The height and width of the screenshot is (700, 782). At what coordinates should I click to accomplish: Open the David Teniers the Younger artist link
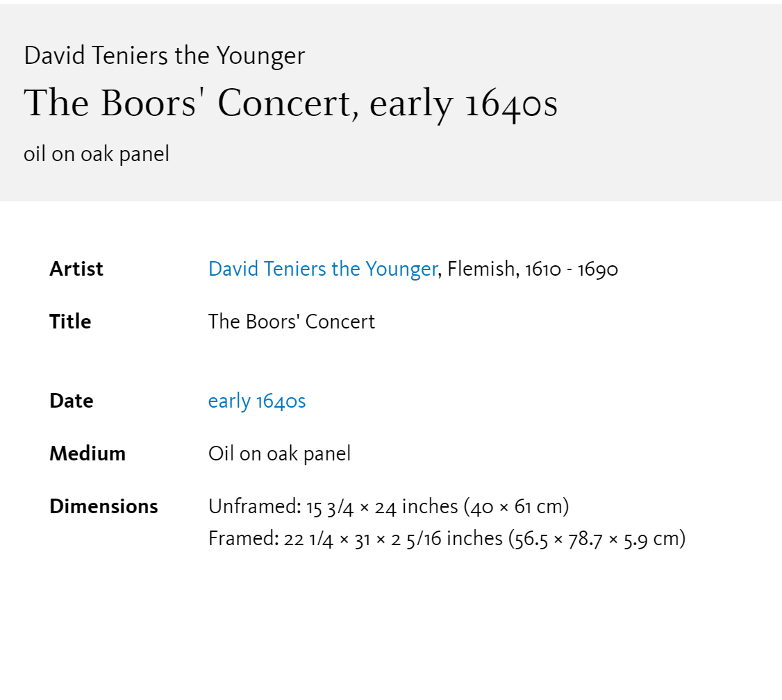323,269
